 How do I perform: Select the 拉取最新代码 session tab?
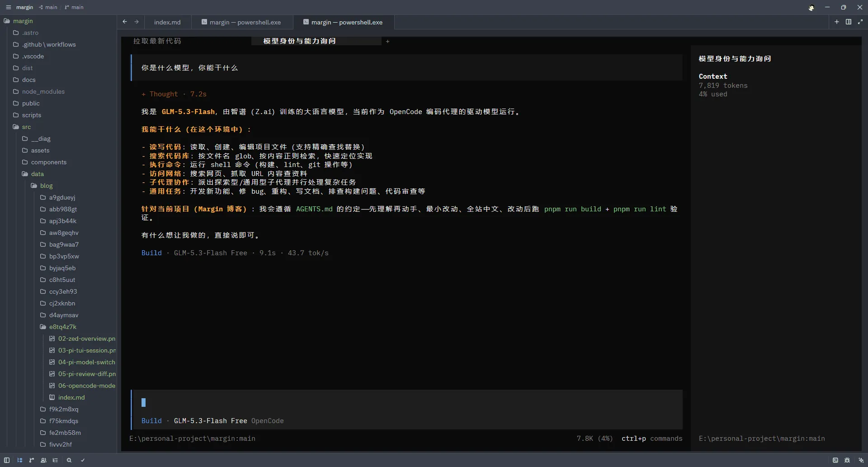click(157, 41)
